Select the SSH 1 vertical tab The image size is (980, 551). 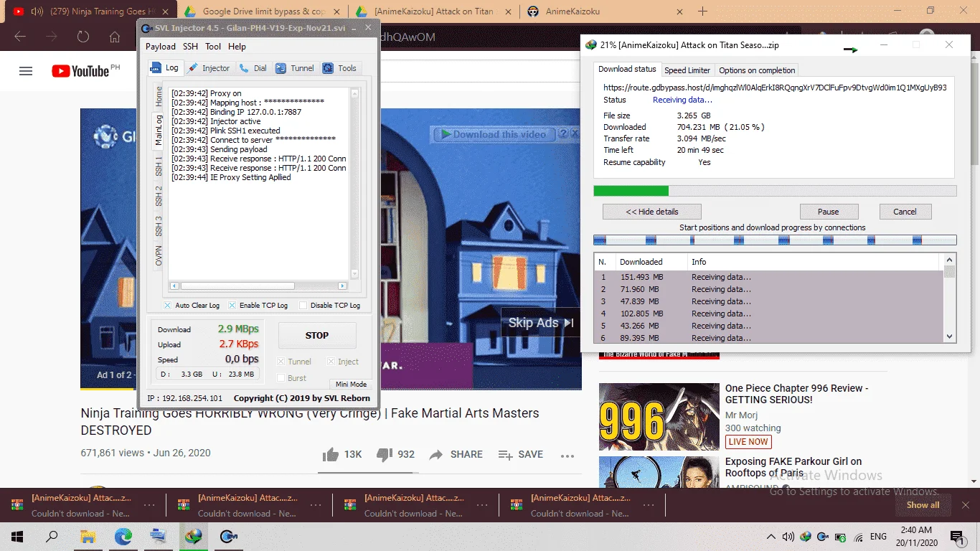159,166
